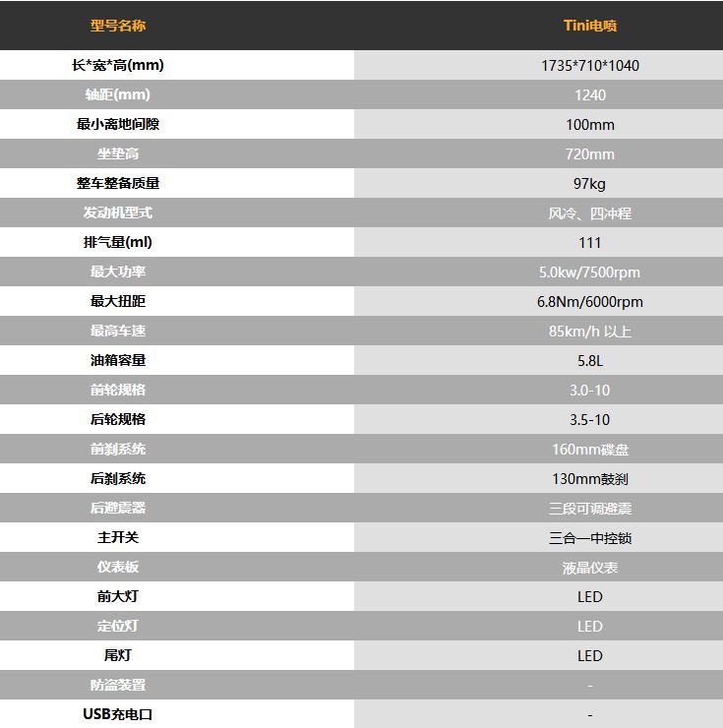Click the USB充电口 row label
Screen dimensions: 723x728
point(118,714)
